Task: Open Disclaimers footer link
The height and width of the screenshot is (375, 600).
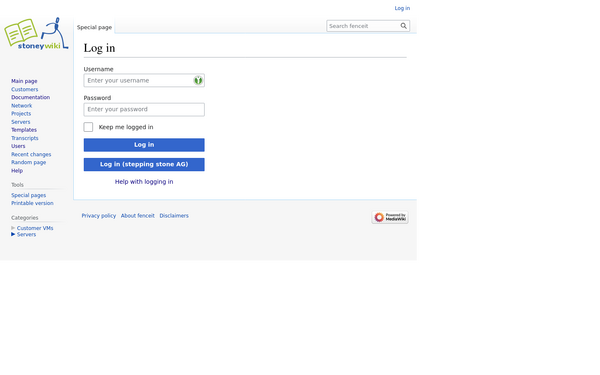Action: pyautogui.click(x=174, y=216)
